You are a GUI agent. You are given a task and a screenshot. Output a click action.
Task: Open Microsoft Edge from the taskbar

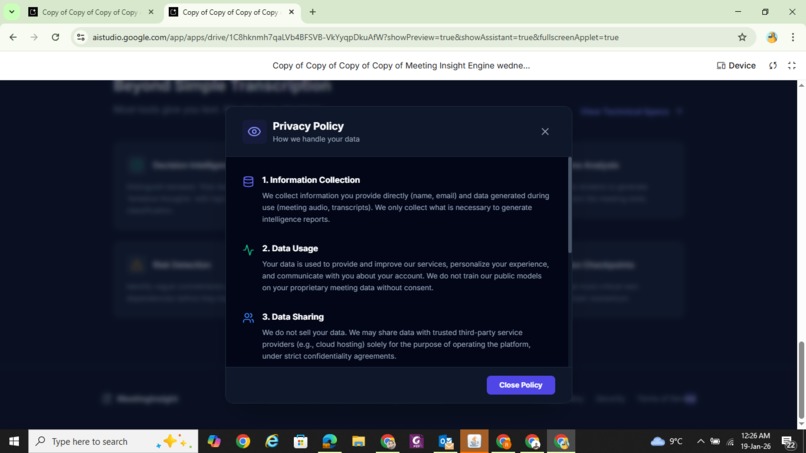click(x=329, y=441)
